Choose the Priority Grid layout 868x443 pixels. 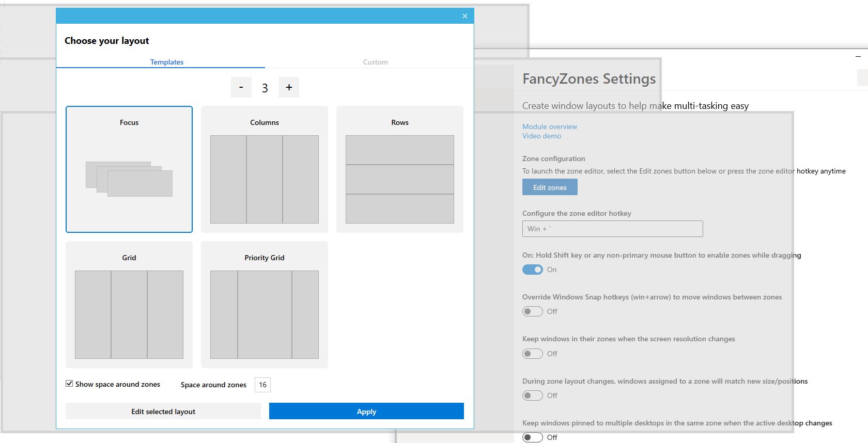[x=265, y=305]
